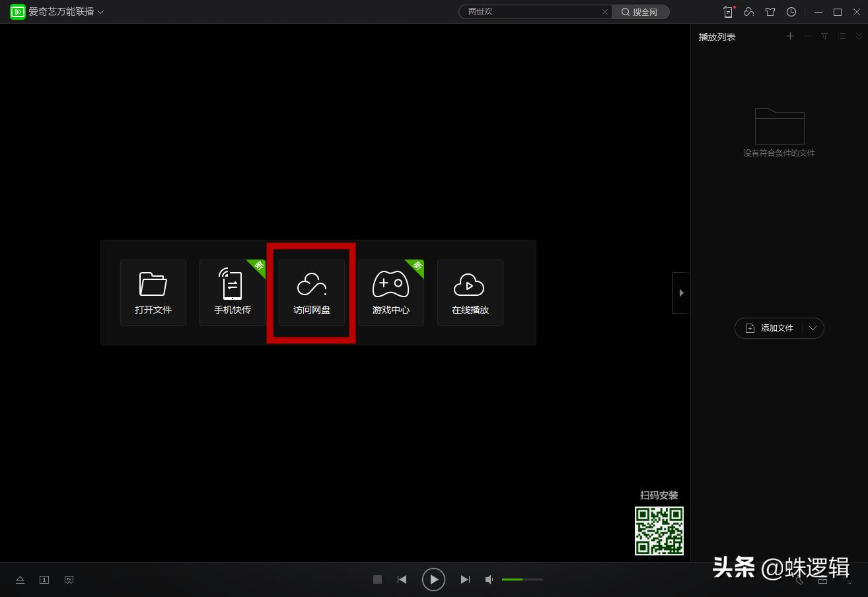Skip to the next track
The image size is (868, 597).
[x=465, y=580]
